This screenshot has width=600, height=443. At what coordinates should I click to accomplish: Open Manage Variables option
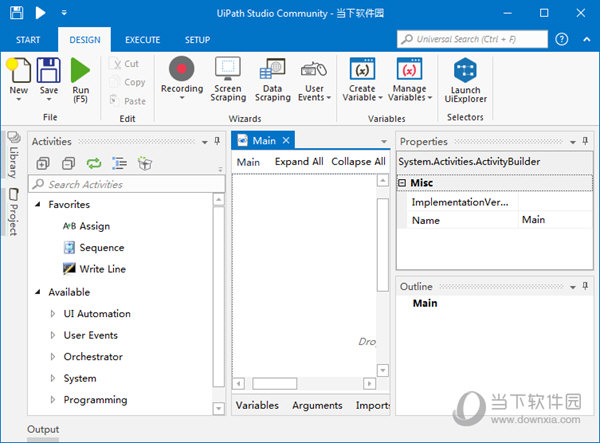point(410,80)
